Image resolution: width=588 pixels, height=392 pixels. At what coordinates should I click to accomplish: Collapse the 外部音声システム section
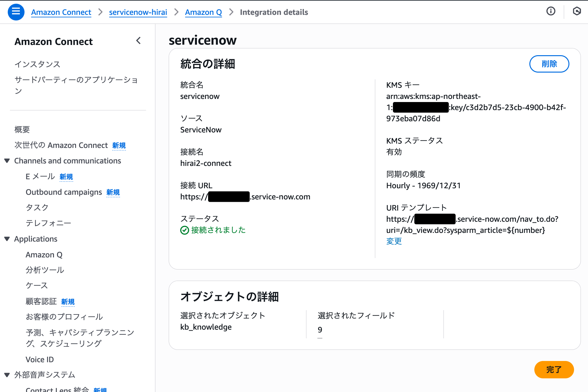tap(7, 374)
